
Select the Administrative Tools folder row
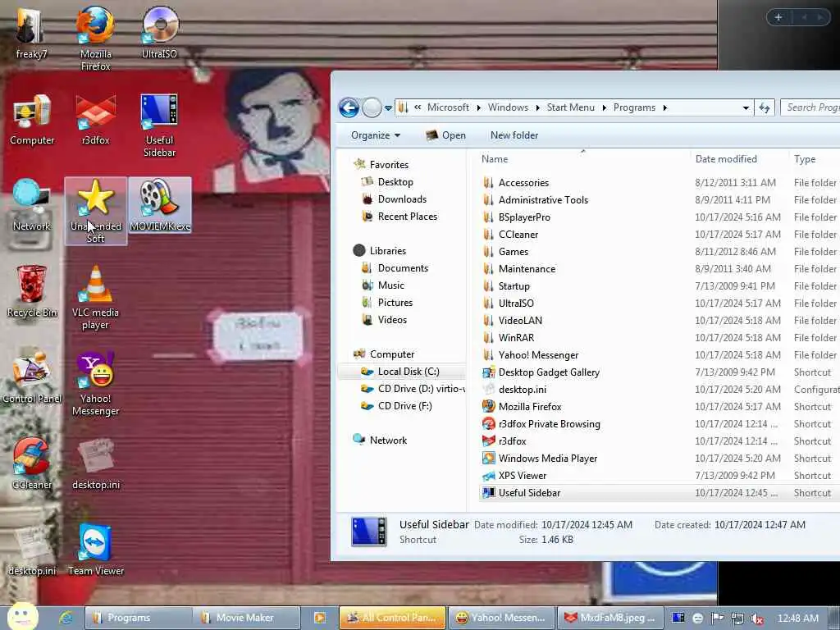pos(659,200)
